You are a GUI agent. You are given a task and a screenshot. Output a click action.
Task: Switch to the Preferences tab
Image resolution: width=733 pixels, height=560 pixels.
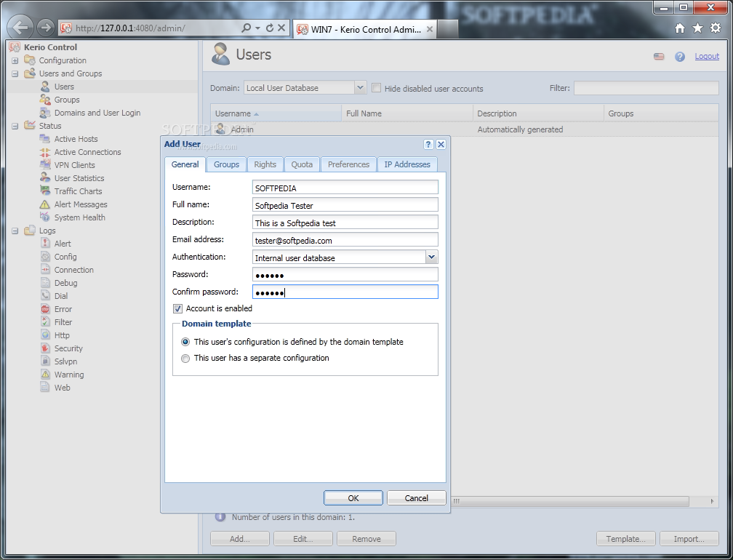coord(349,164)
